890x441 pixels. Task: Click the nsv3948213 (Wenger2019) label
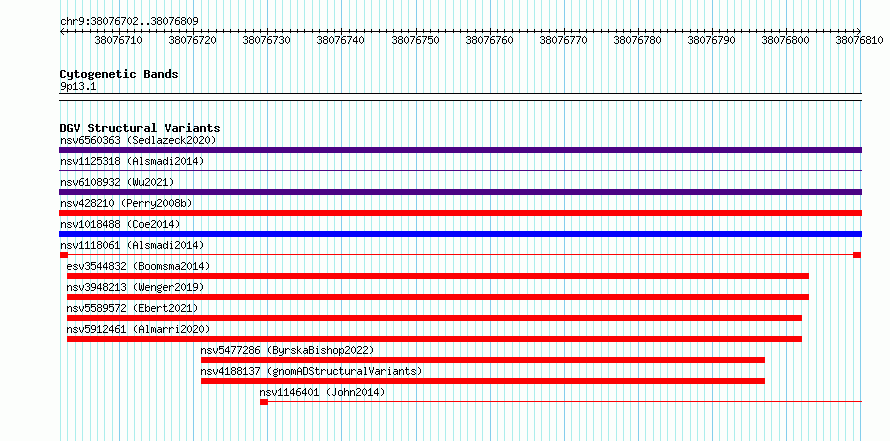135,287
